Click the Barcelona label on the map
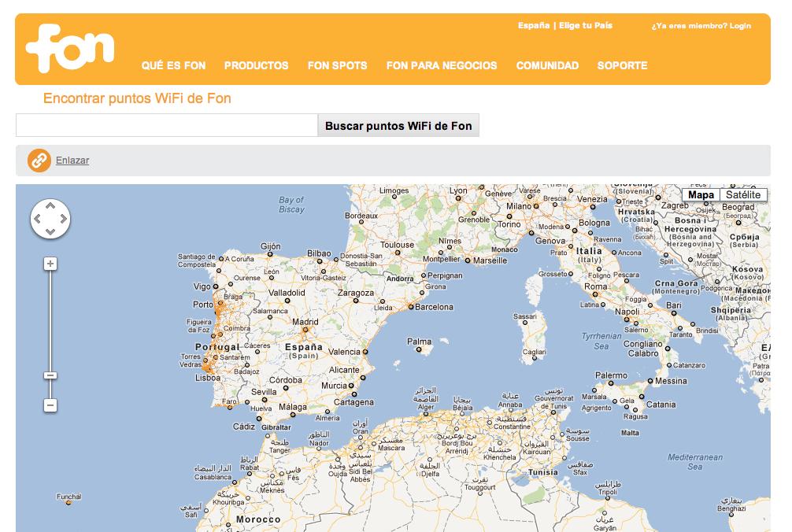This screenshot has width=792, height=532. pyautogui.click(x=434, y=307)
